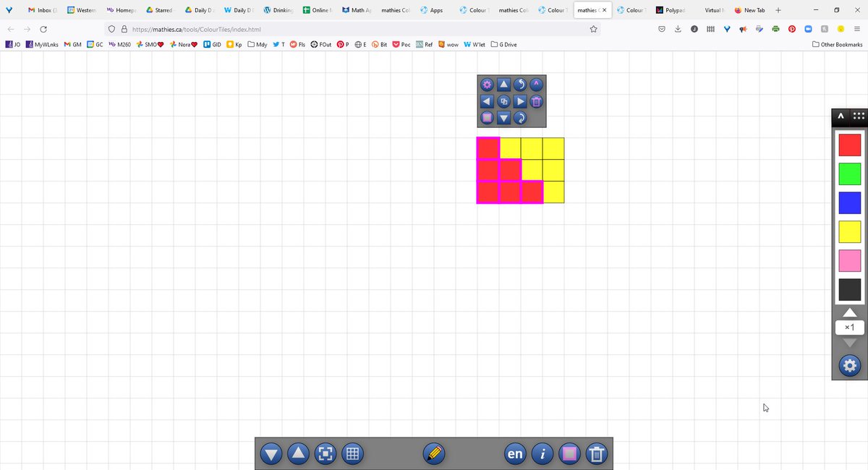Click the trash icon in bottom toolbar
This screenshot has width=868, height=470.
pyautogui.click(x=597, y=454)
